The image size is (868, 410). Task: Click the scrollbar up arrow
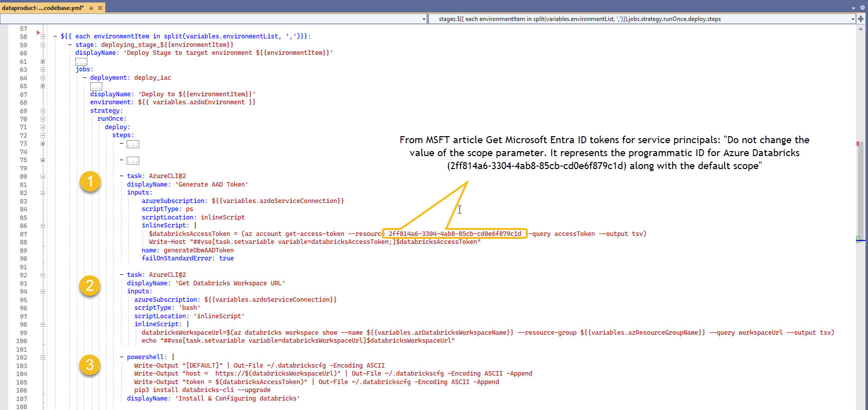861,29
